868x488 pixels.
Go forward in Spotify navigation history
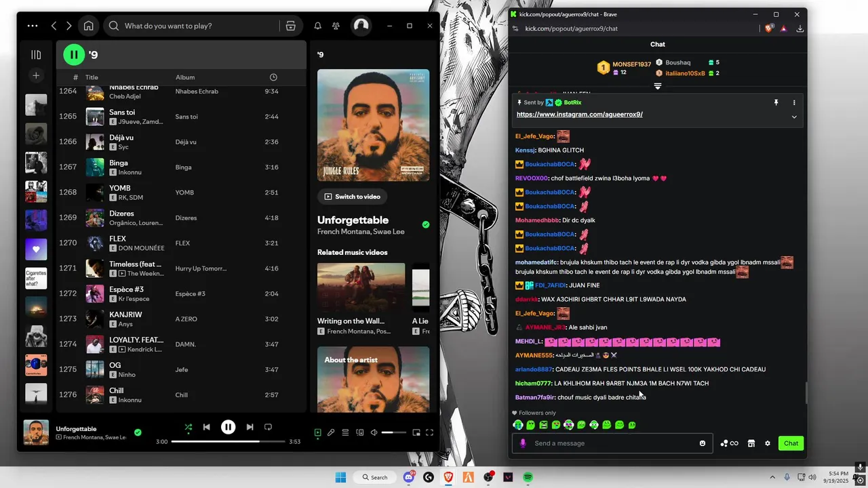(68, 26)
